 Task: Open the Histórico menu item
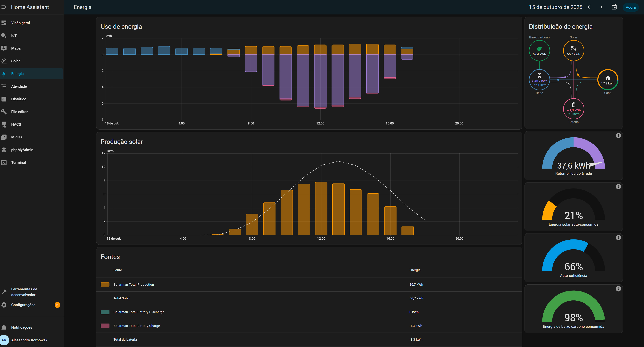click(19, 99)
